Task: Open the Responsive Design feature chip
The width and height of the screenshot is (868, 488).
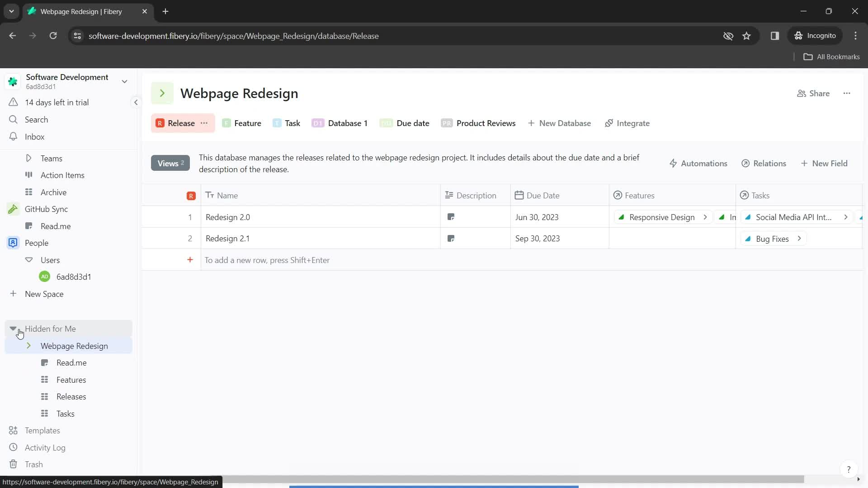Action: click(x=663, y=217)
